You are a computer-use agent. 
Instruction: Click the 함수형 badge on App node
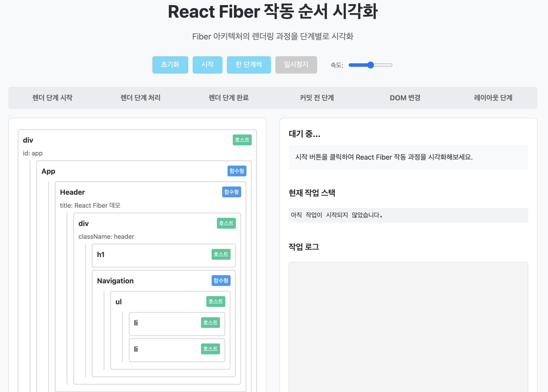(237, 171)
